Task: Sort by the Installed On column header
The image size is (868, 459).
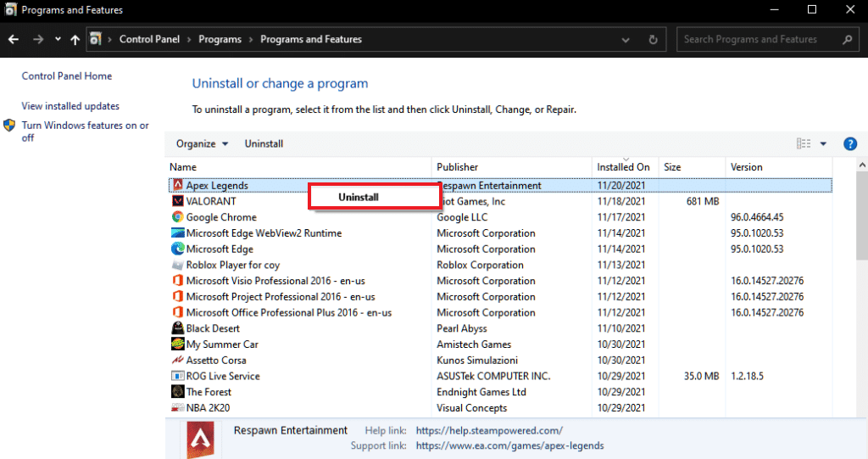Action: [625, 167]
